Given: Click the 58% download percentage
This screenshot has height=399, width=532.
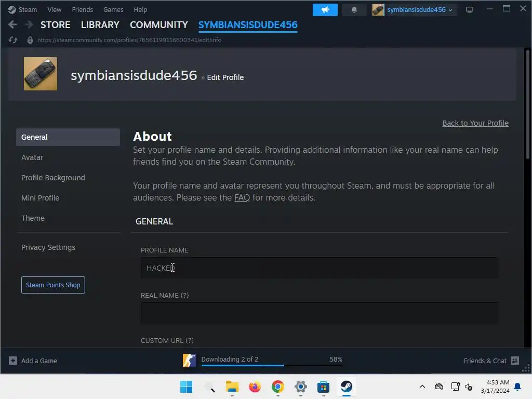Looking at the screenshot, I should point(336,359).
